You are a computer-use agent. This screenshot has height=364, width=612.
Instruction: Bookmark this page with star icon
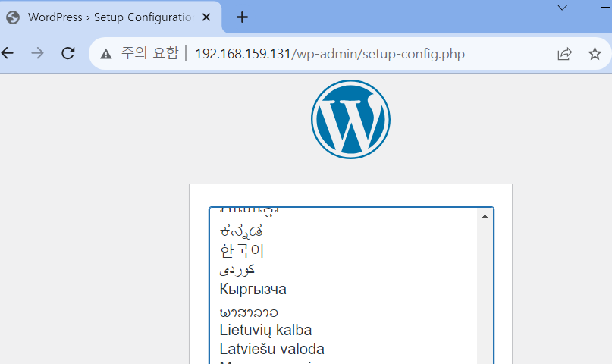click(x=595, y=53)
